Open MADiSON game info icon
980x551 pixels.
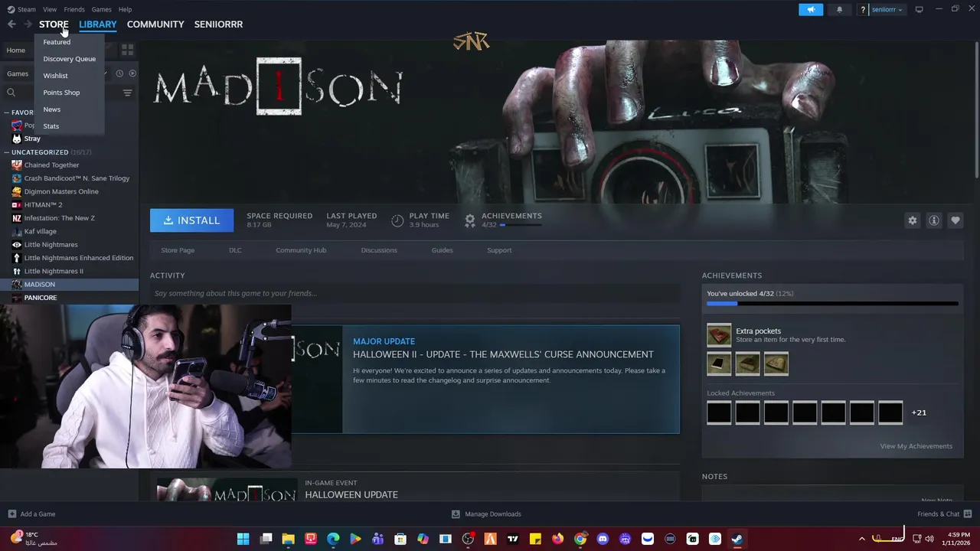point(934,220)
